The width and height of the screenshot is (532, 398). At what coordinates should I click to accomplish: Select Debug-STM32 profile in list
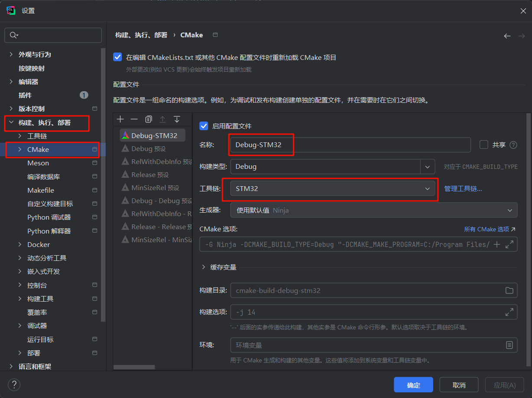[152, 135]
